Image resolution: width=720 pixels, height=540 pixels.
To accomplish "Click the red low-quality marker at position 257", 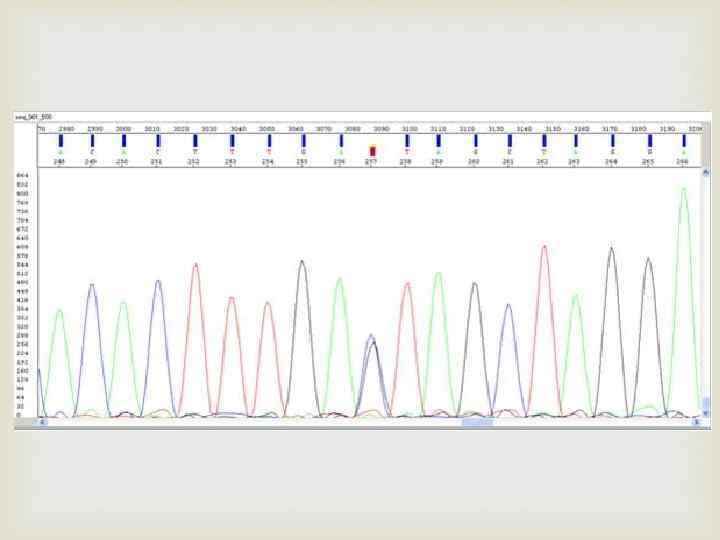I will [x=372, y=151].
